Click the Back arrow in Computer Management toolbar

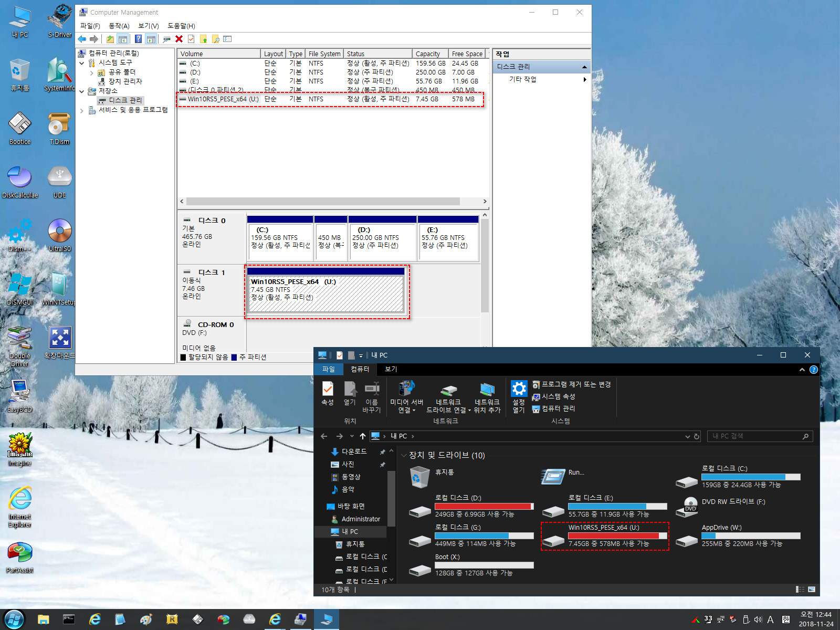click(x=82, y=39)
